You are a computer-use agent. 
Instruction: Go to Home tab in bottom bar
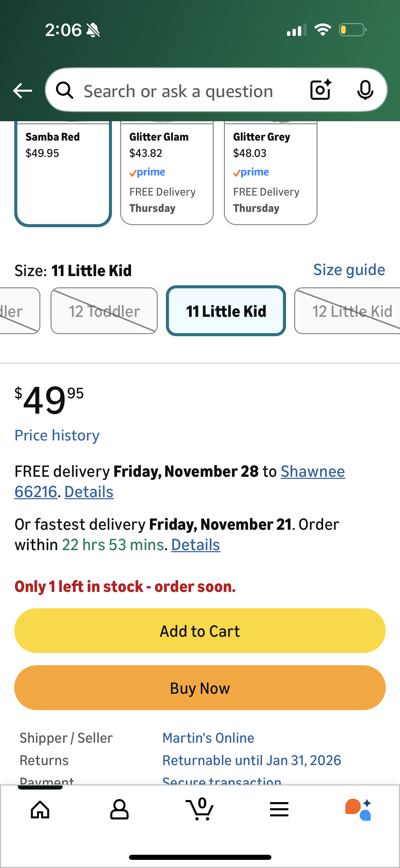[40, 810]
